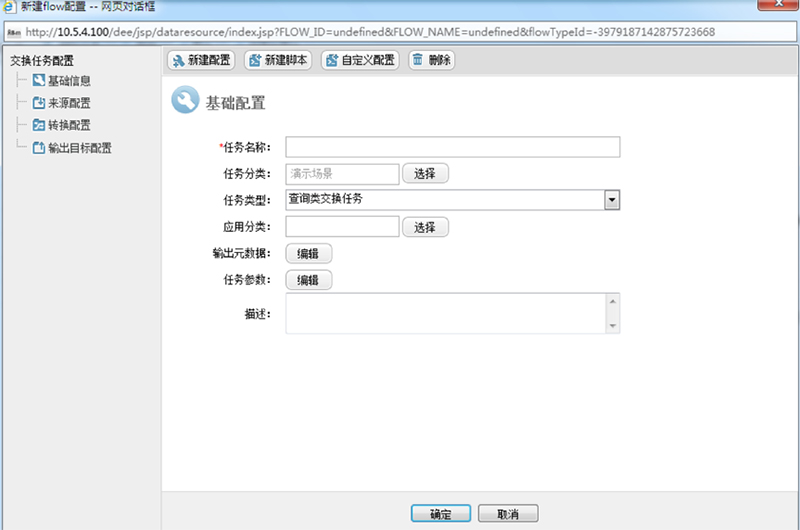Screen dimensions: 800x530
Task: Select 基础信息 icon in the tree
Action: point(39,80)
